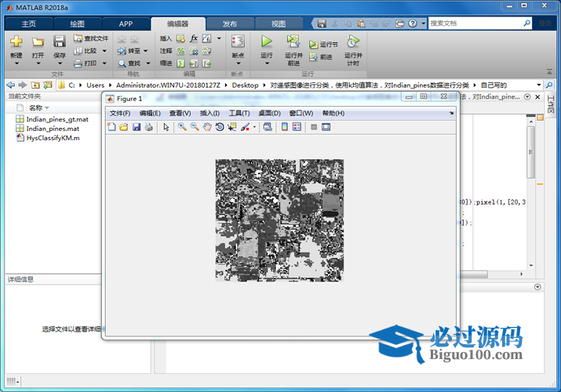Toggle the Insert Legend button
The width and height of the screenshot is (561, 392).
tap(297, 127)
